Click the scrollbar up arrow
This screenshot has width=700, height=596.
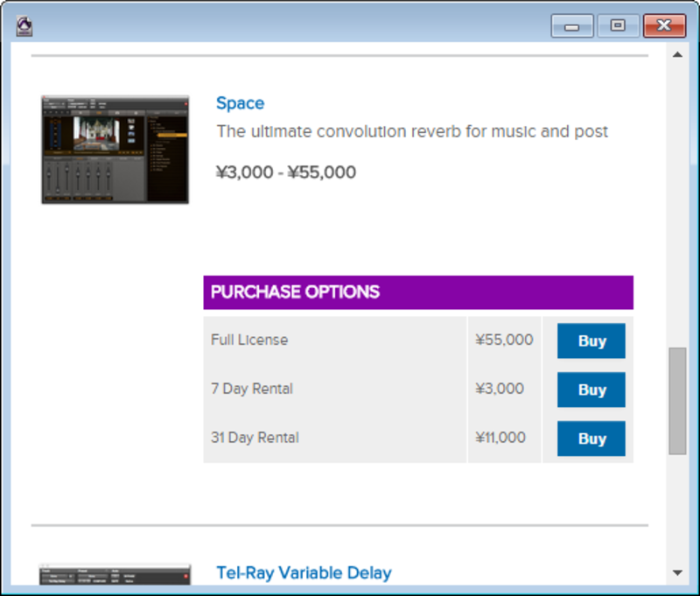click(677, 55)
